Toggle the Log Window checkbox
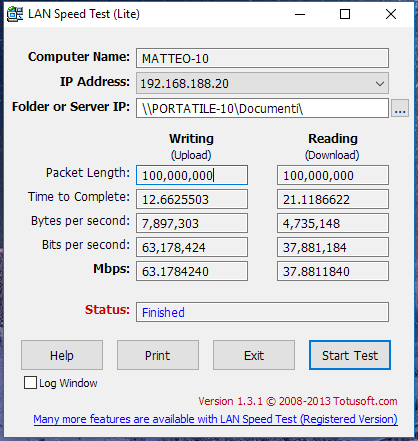Image resolution: width=418 pixels, height=441 pixels. click(30, 383)
